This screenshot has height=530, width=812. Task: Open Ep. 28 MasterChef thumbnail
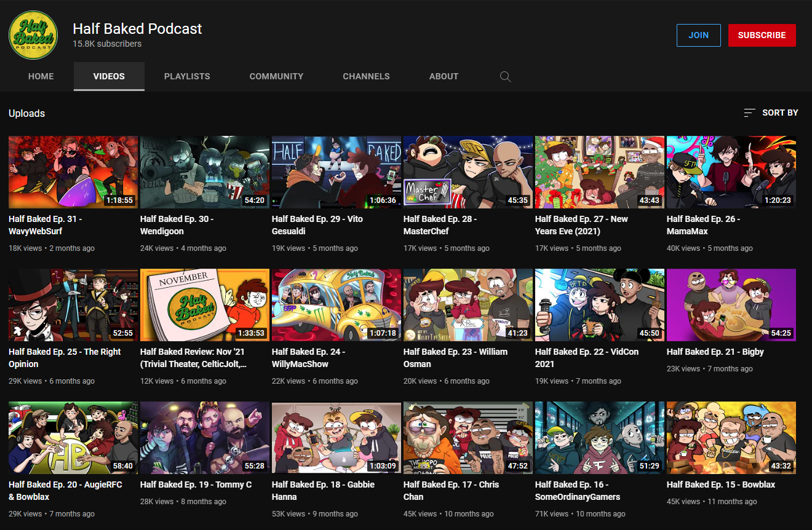click(x=468, y=172)
